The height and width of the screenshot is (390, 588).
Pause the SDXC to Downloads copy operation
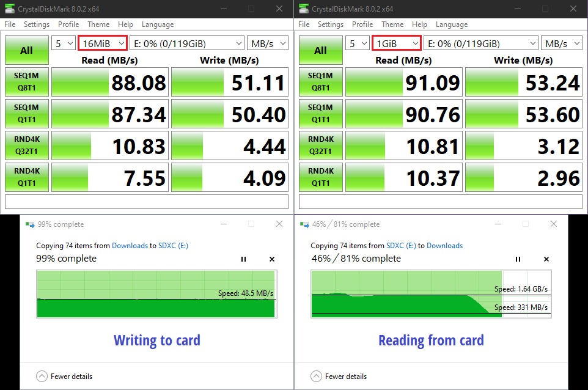coord(518,259)
